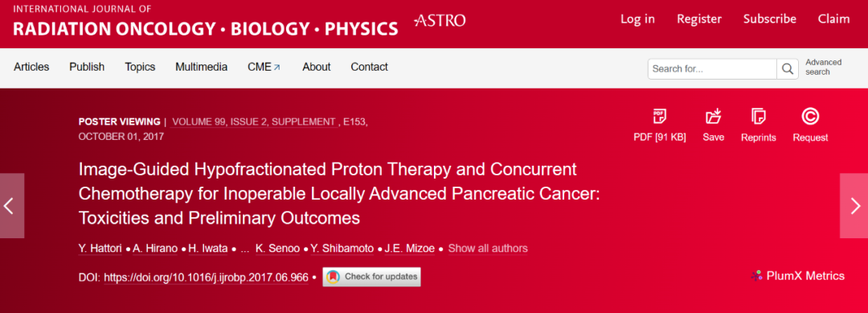
Task: Expand Show all authors
Action: [x=488, y=248]
